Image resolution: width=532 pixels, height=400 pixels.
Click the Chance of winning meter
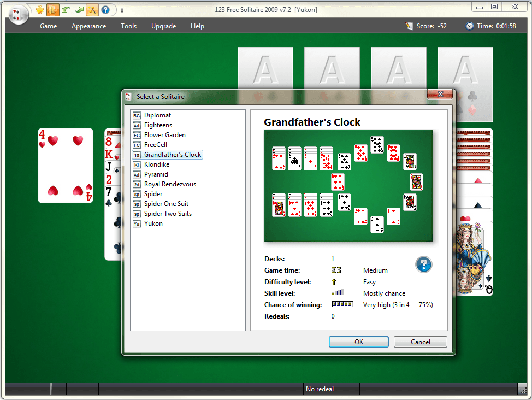tap(342, 304)
